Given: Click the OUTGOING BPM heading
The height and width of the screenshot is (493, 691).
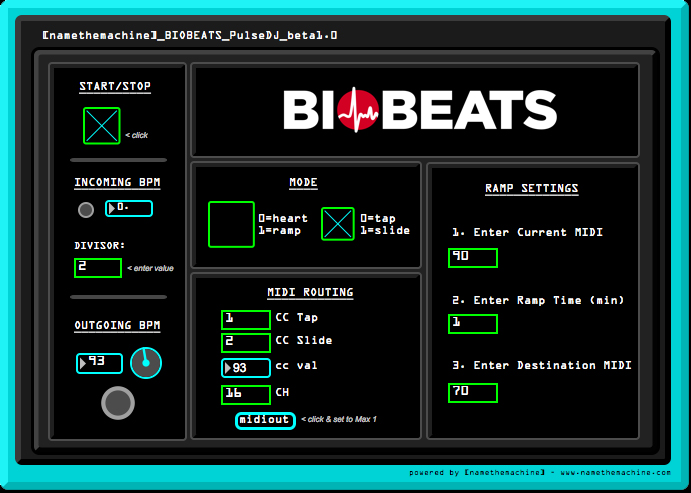Looking at the screenshot, I should click(117, 326).
